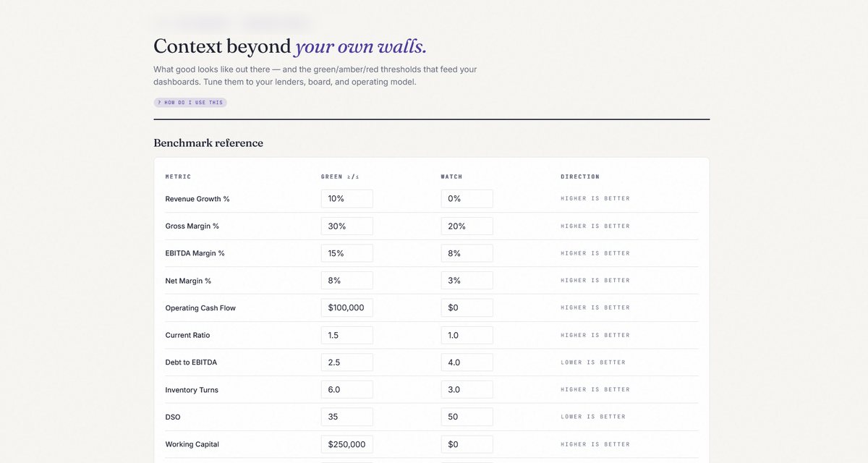Edit Working Capital green value $250,000
Image resolution: width=868 pixels, height=463 pixels.
[347, 445]
